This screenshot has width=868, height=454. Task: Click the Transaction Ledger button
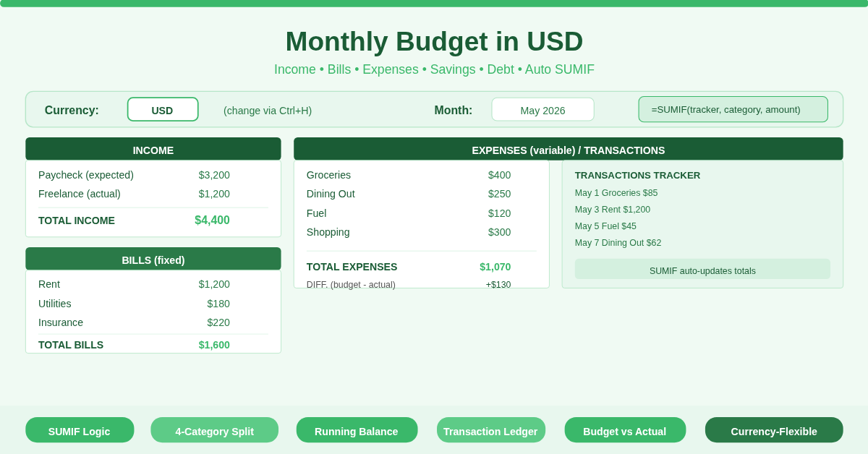[x=491, y=429]
